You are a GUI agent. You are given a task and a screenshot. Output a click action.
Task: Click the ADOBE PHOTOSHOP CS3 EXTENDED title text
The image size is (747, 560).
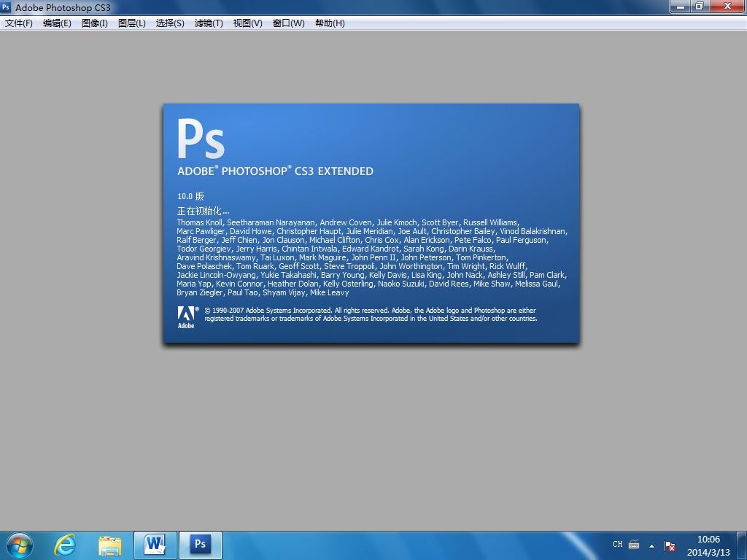[x=275, y=171]
